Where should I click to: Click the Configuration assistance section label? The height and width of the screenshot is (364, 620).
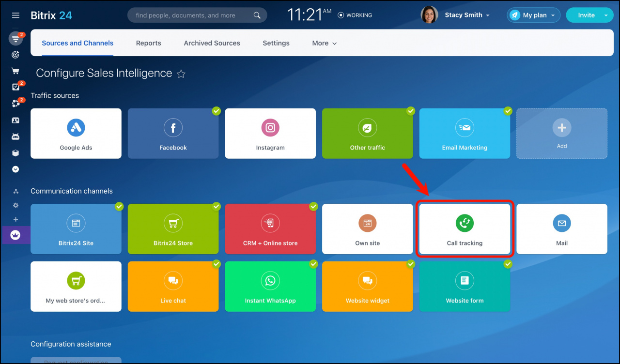click(71, 344)
